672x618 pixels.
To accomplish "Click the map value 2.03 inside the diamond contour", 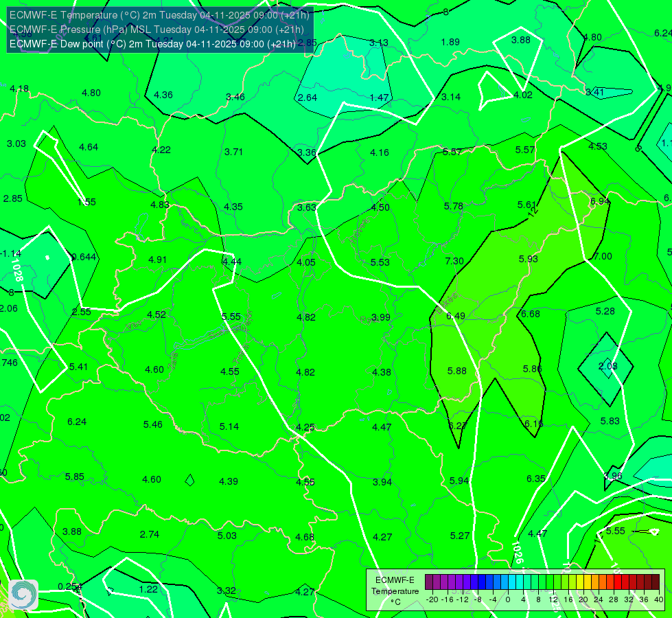I will click(607, 366).
